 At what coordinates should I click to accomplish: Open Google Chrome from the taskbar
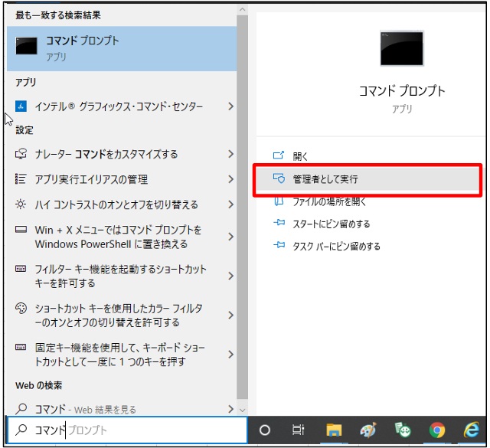pos(437,430)
